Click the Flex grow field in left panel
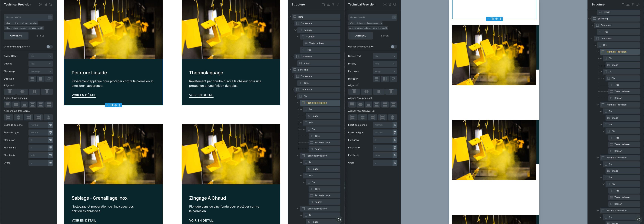 (38, 140)
